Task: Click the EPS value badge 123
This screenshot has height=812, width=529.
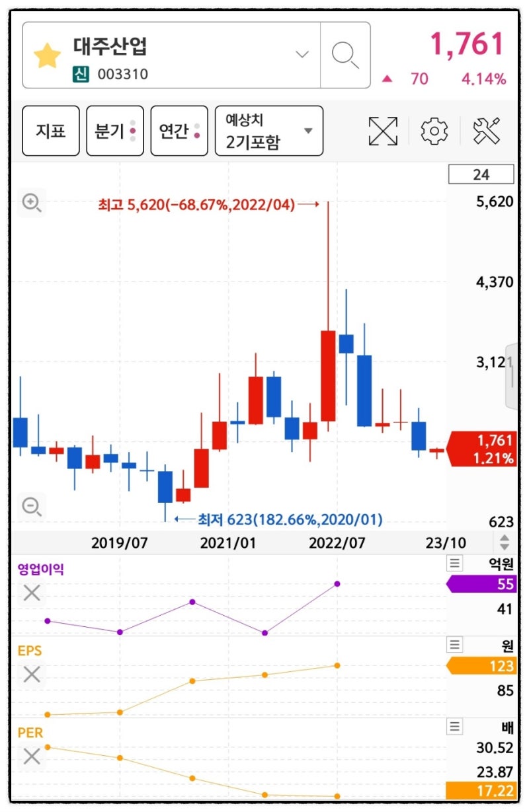Action: (483, 666)
